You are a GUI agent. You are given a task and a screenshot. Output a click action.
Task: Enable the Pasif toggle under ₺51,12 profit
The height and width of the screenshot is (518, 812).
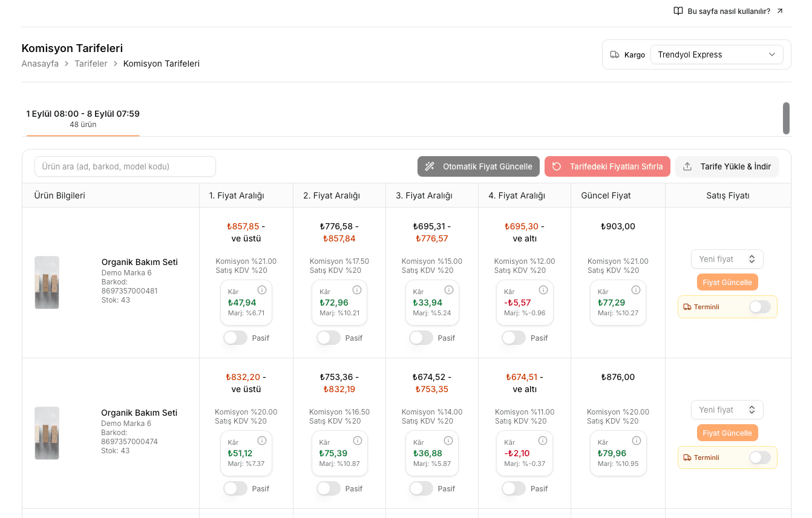pyautogui.click(x=235, y=488)
